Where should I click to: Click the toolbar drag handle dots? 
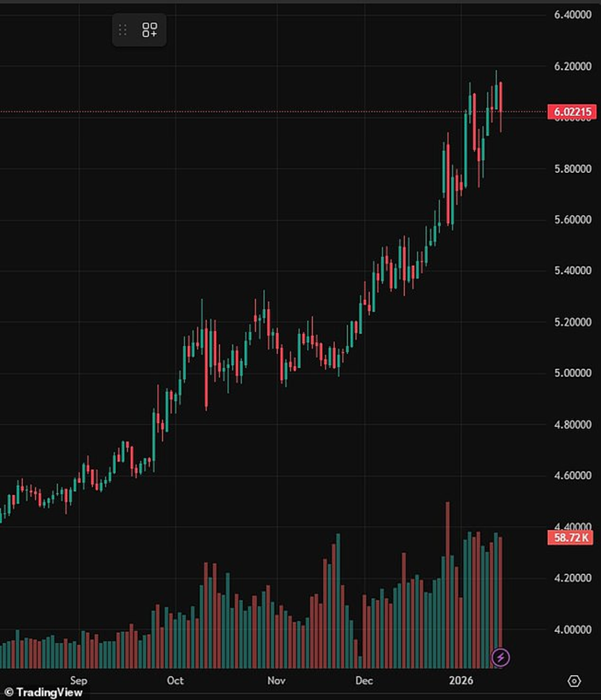pos(124,30)
